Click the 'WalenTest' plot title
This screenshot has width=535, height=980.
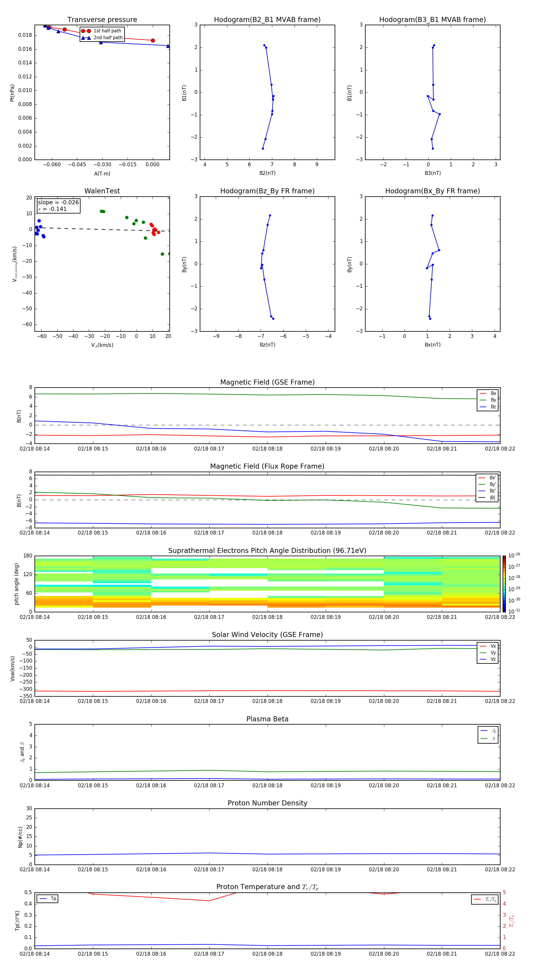pos(102,191)
